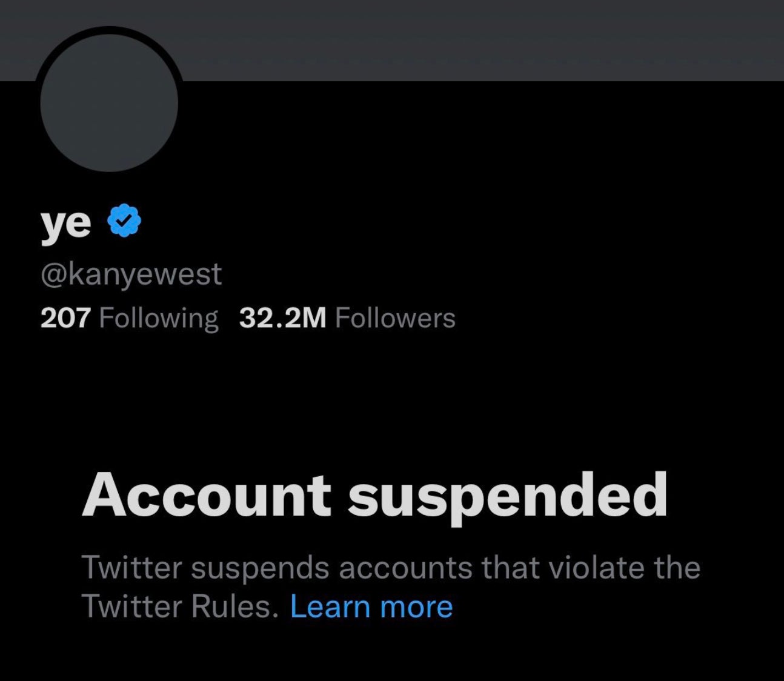Image resolution: width=784 pixels, height=681 pixels.
Task: Click the word "suspended" in the heading
Action: [508, 496]
